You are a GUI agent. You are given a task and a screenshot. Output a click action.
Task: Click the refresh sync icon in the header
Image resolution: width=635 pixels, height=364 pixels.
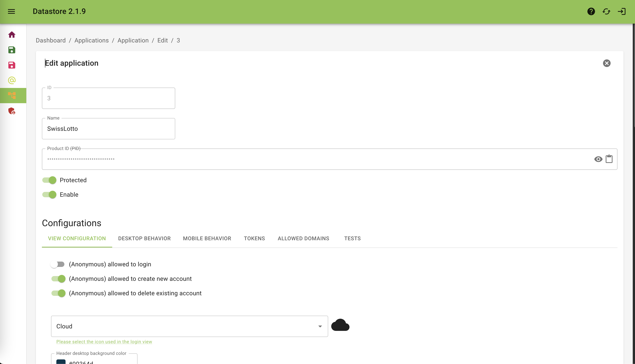click(x=606, y=11)
